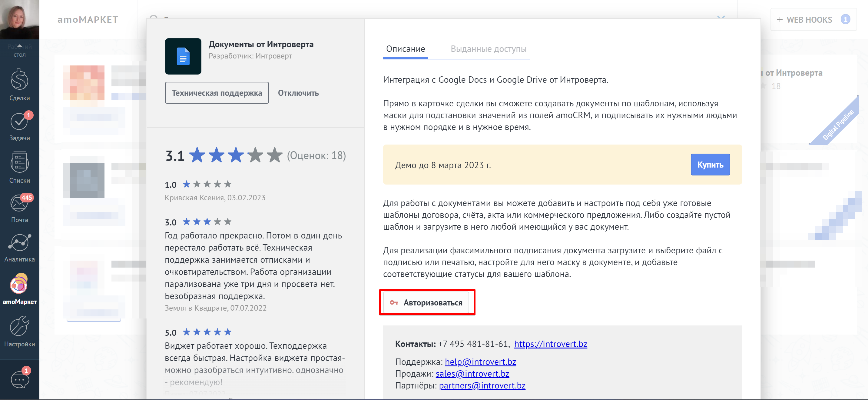The width and height of the screenshot is (868, 400).
Task: Click reviewer name Кривская Ксения, 03.02.2023
Action: [215, 198]
